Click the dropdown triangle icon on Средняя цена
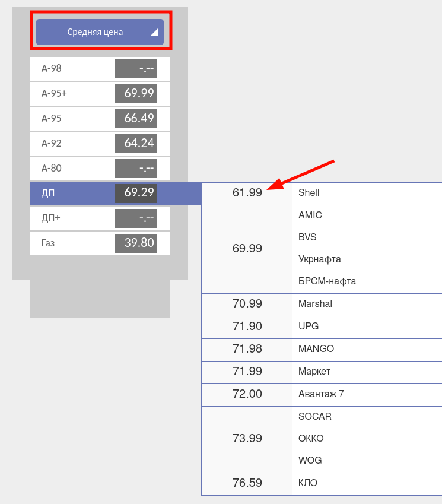This screenshot has width=442, height=504. click(154, 33)
